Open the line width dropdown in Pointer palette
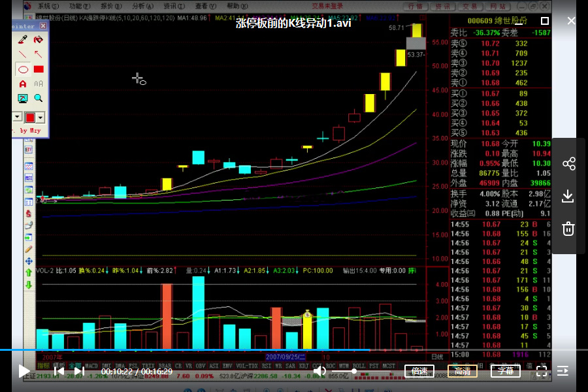The image size is (588, 392). pos(17,117)
